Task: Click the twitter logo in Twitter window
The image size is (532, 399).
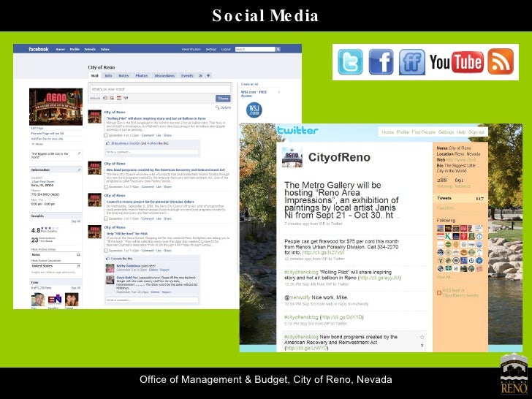Action: [x=297, y=131]
